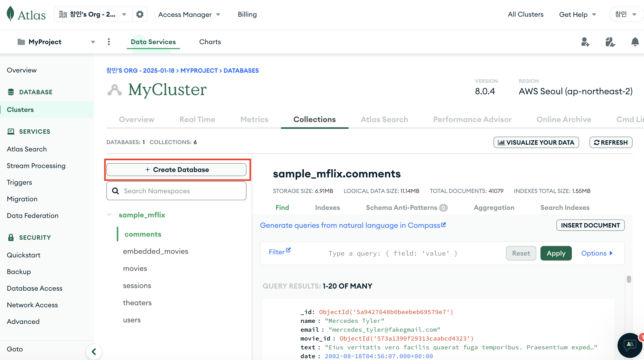Screen dimensions: 644x360
Task: Expand the query Options panel
Action: (x=597, y=253)
